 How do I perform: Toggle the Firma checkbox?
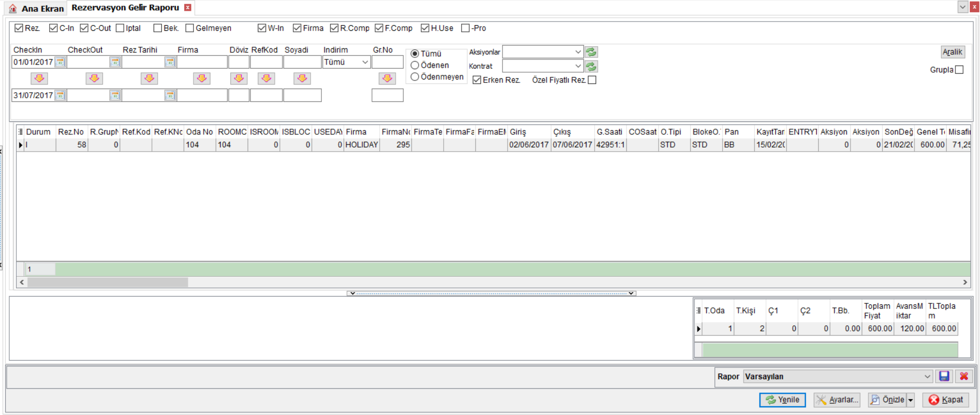(297, 28)
